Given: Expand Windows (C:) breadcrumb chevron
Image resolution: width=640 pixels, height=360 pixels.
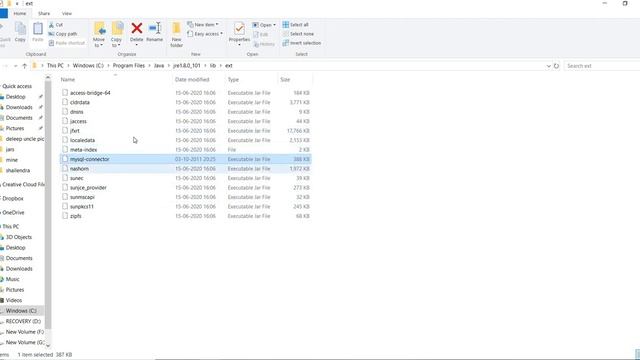Looking at the screenshot, I should click(108, 66).
